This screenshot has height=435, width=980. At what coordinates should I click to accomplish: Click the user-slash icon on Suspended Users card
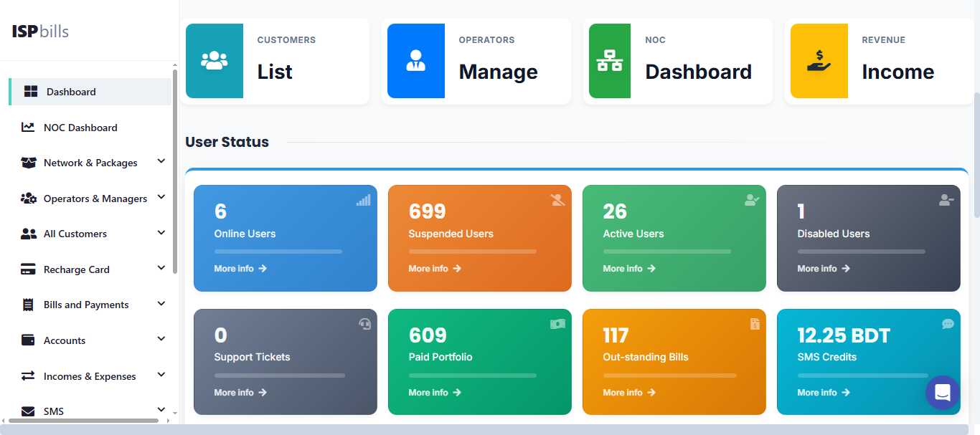point(557,201)
